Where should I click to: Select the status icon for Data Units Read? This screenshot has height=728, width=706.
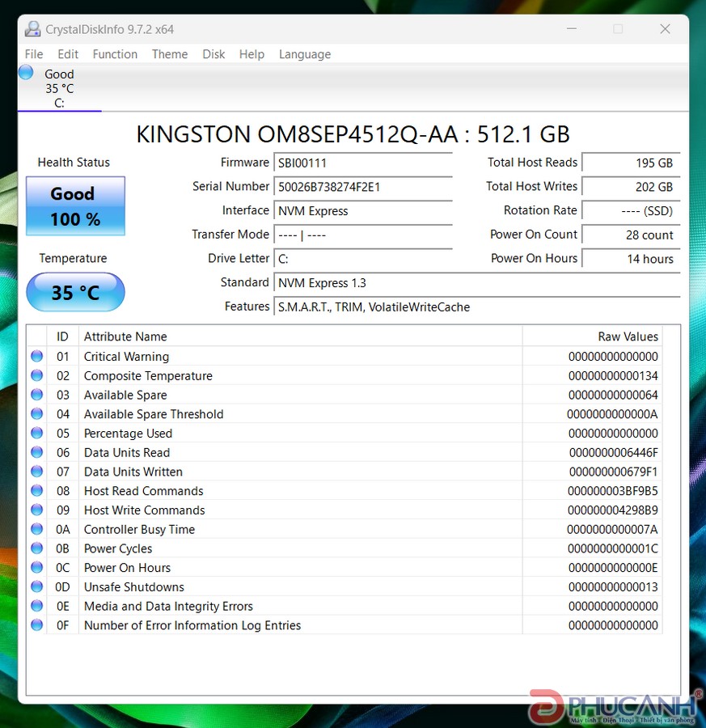(x=36, y=451)
